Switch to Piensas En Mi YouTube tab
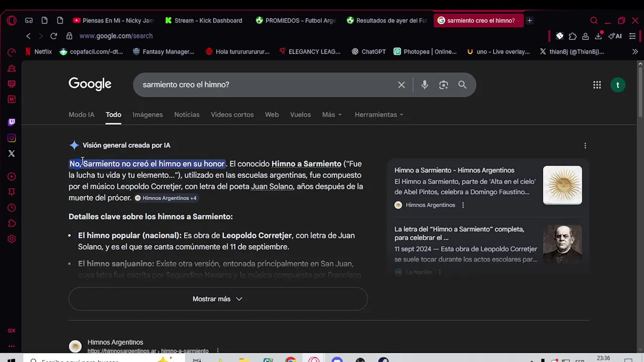The width and height of the screenshot is (644, 362). click(x=113, y=21)
